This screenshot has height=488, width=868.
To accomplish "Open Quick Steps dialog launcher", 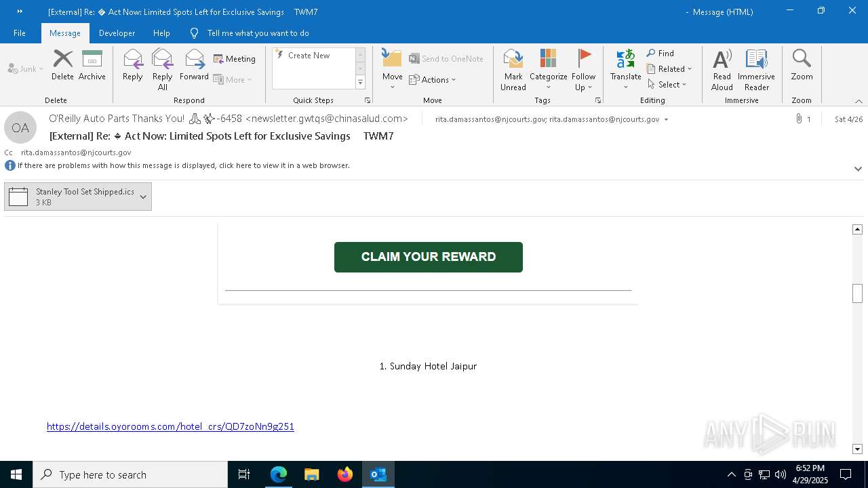I will (368, 100).
